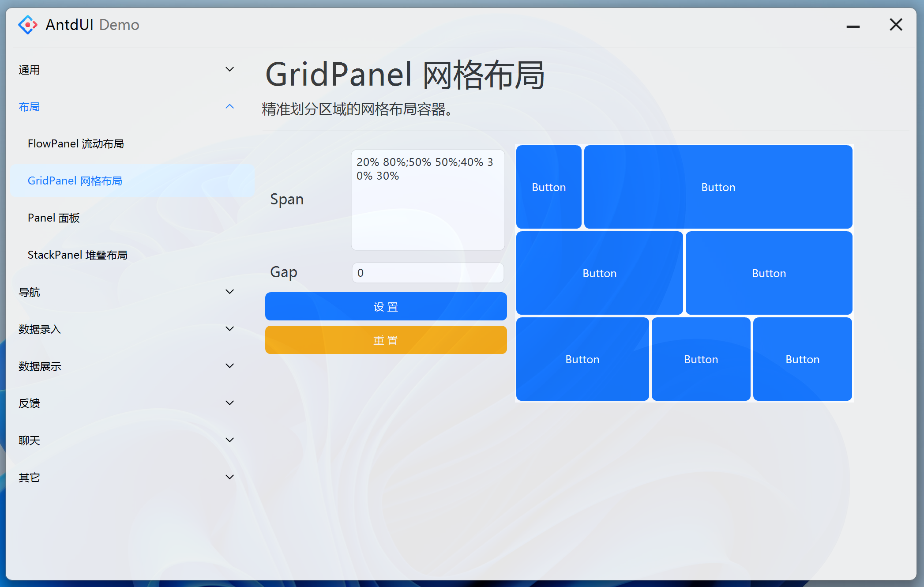Screen dimensions: 924x587
Task: Open FlowPanel 流动布局 page
Action: (x=75, y=144)
